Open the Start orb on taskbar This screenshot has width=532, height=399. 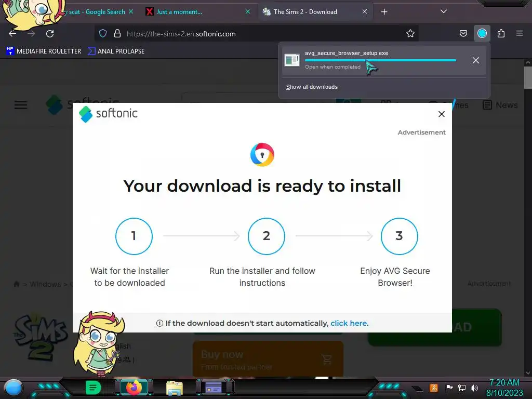tap(13, 388)
